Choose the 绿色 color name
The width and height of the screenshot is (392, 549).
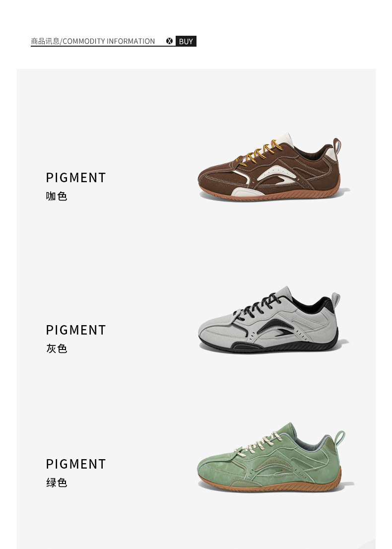[57, 482]
